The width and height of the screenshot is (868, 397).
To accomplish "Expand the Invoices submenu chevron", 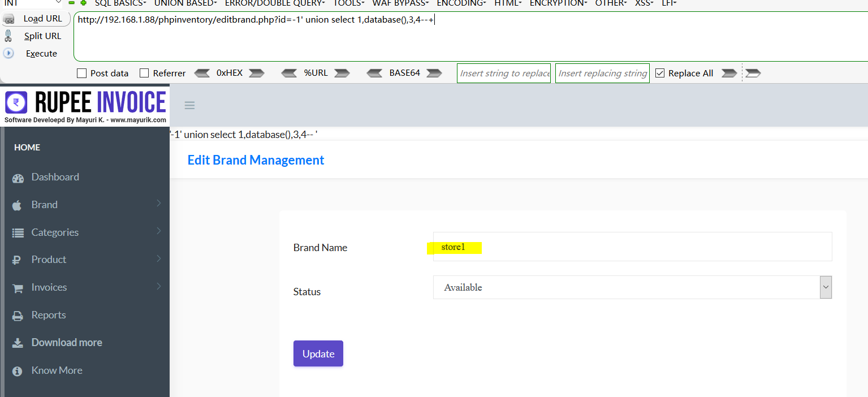I will 159,286.
